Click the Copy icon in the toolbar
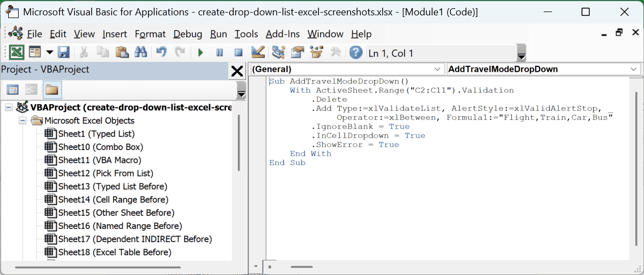 pos(102,53)
